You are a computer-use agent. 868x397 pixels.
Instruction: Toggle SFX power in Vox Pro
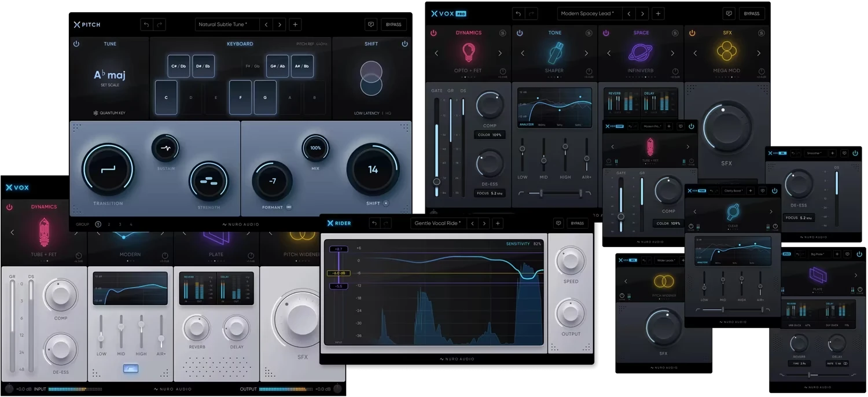692,33
